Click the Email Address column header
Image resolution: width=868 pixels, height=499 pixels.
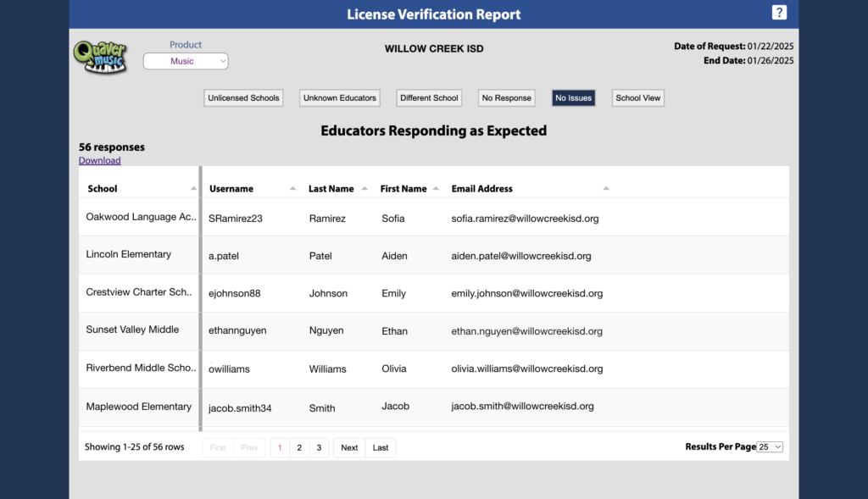coord(481,189)
